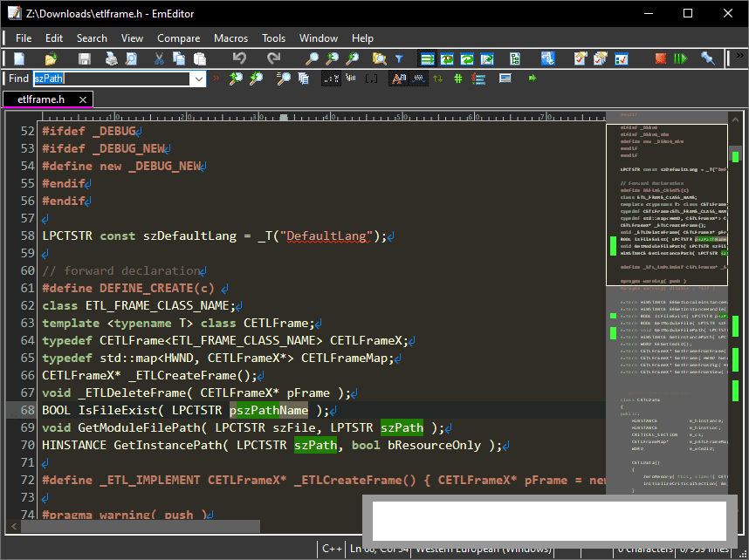Open Find in Files (folder with magnifier)
Viewport: 749px width, 560px height.
point(379,58)
